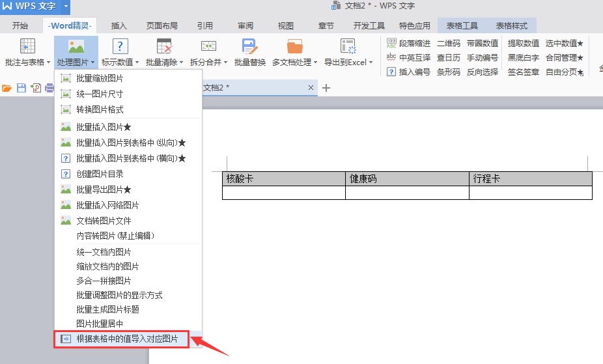Choose 批量插入图片到表格中(横向)

(x=128, y=158)
